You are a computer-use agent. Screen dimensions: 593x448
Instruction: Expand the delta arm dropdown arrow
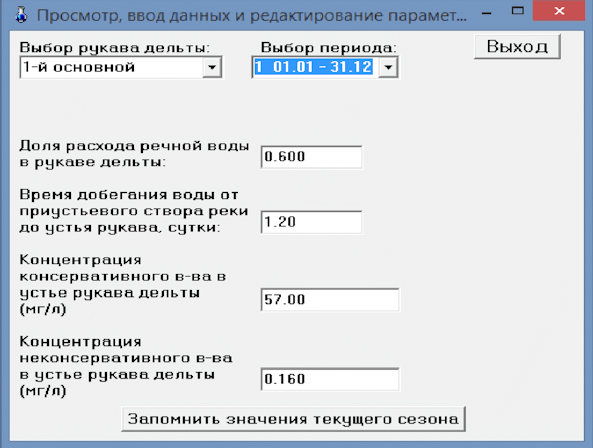(212, 67)
